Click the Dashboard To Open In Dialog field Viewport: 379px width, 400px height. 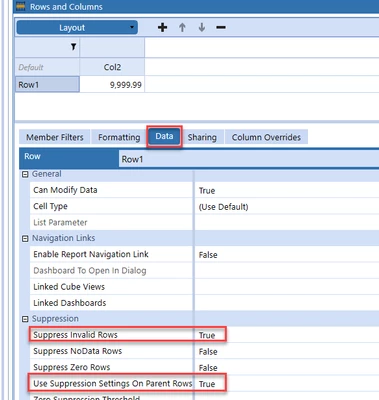(x=287, y=271)
